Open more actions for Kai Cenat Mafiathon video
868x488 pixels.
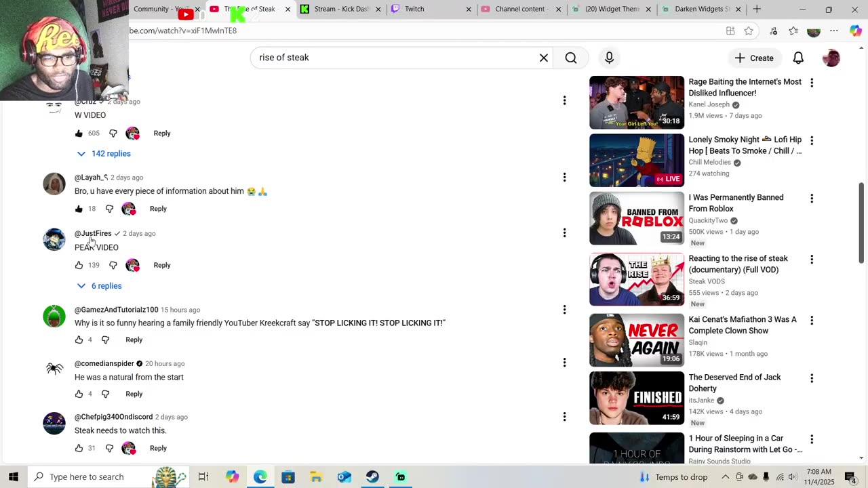812,320
